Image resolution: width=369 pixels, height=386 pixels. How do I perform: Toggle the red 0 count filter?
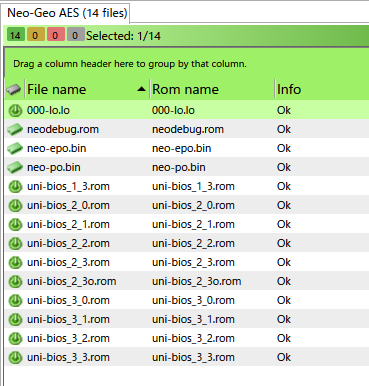pyautogui.click(x=55, y=35)
